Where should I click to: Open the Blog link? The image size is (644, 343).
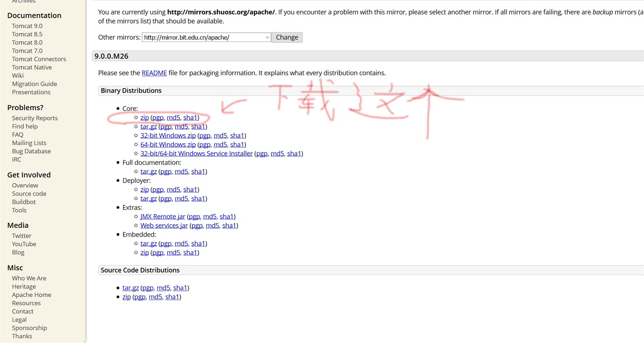18,253
